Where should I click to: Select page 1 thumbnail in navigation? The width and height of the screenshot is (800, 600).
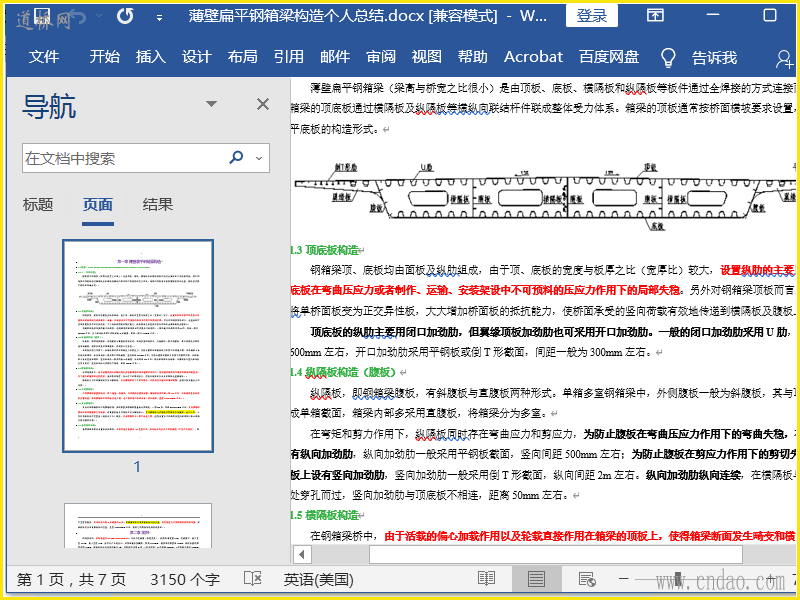tap(137, 346)
